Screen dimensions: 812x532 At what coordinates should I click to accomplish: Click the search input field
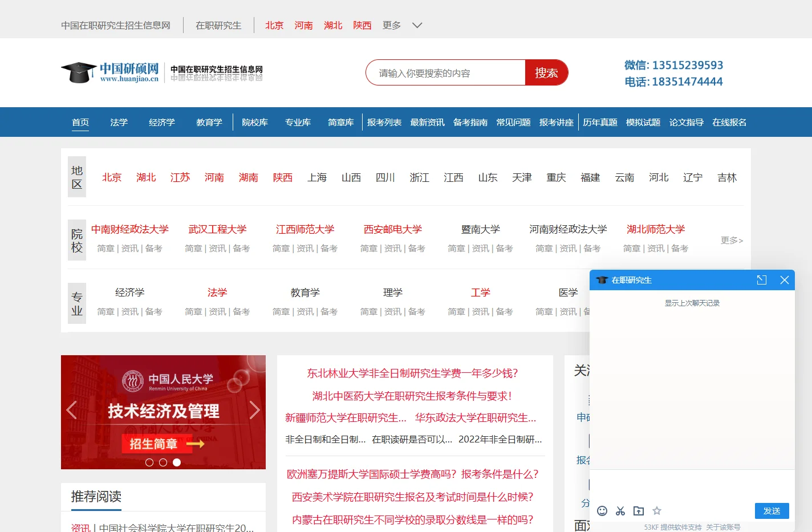tap(446, 73)
